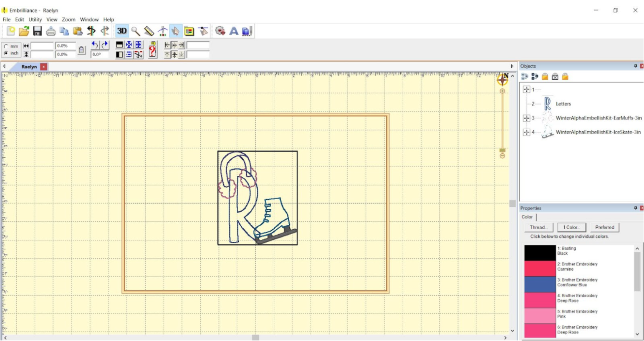Click the Thread... button
Screen dimensions: 644x341
[x=538, y=227]
